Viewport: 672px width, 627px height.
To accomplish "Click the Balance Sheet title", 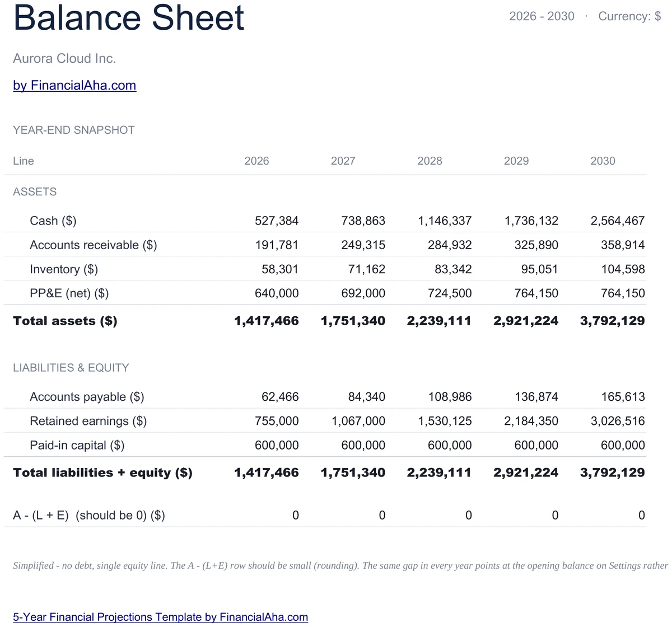I will pyautogui.click(x=128, y=17).
